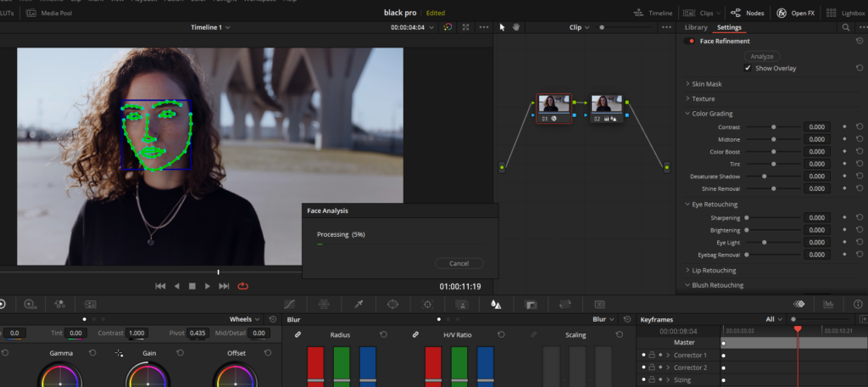Select the arrow pointer tool in node editor
868x387 pixels.
coord(503,27)
